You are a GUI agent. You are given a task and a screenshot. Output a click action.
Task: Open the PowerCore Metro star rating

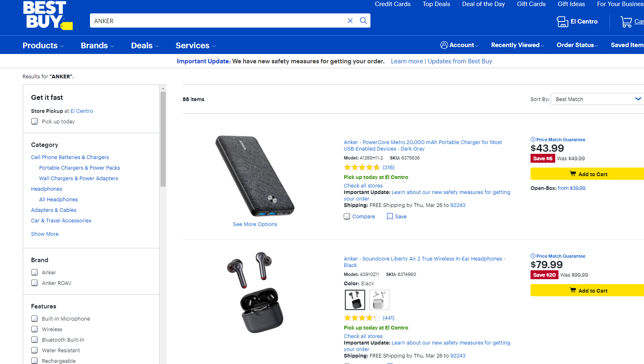point(362,167)
